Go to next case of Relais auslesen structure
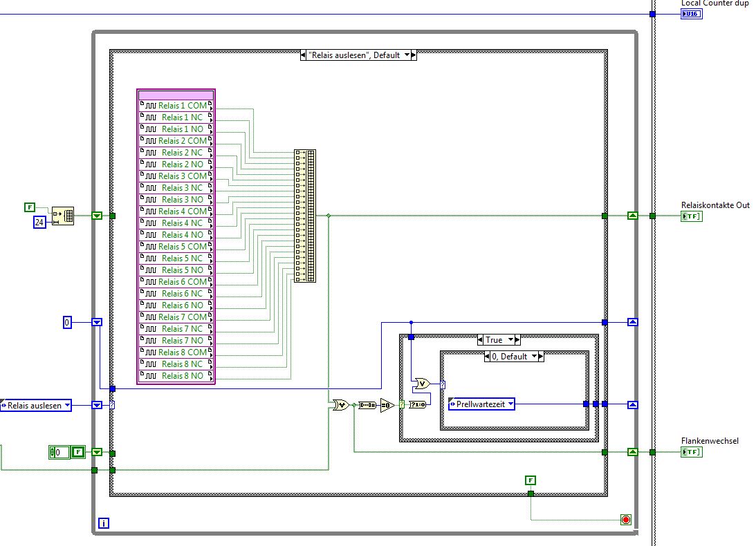This screenshot has height=546, width=756. [414, 55]
